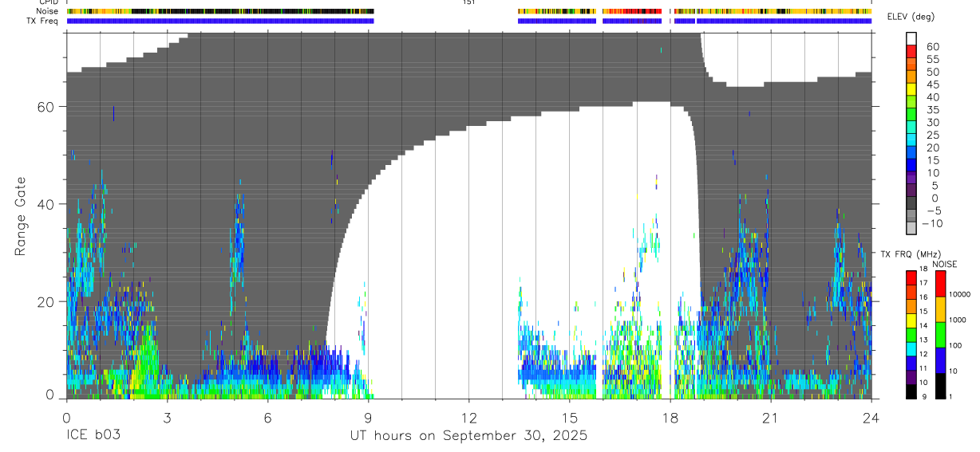Click the x-axis tick label 9
The image size is (980, 452).
(368, 418)
